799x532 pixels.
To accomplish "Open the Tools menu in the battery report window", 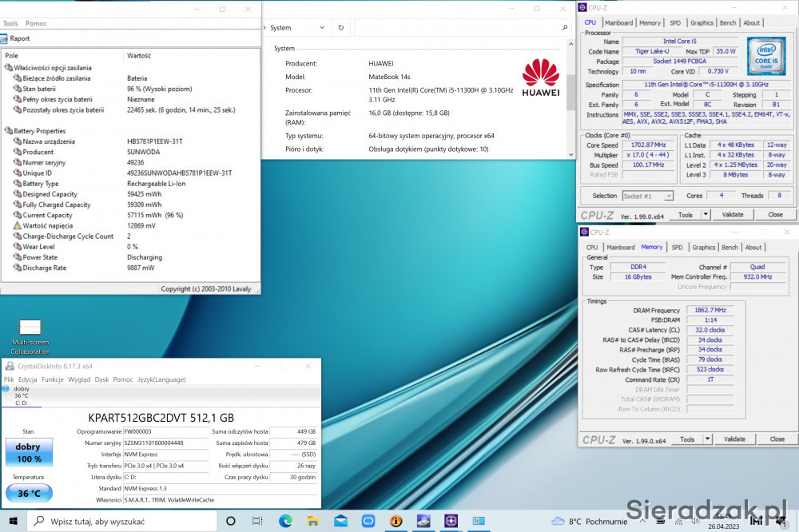I will 10,23.
